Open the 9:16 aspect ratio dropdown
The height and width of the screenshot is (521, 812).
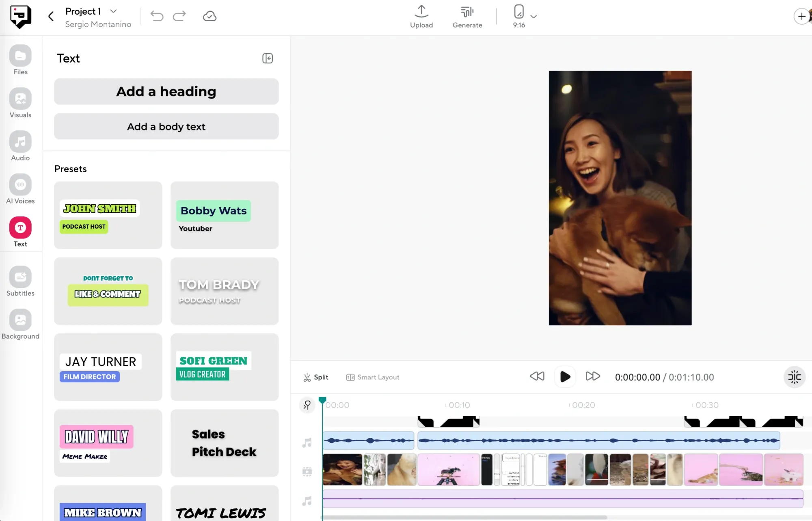point(533,16)
